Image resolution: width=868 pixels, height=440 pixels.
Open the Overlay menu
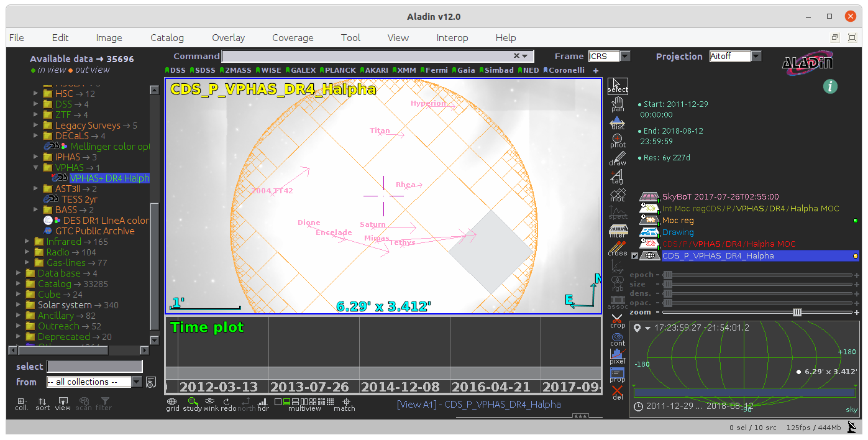pyautogui.click(x=229, y=37)
